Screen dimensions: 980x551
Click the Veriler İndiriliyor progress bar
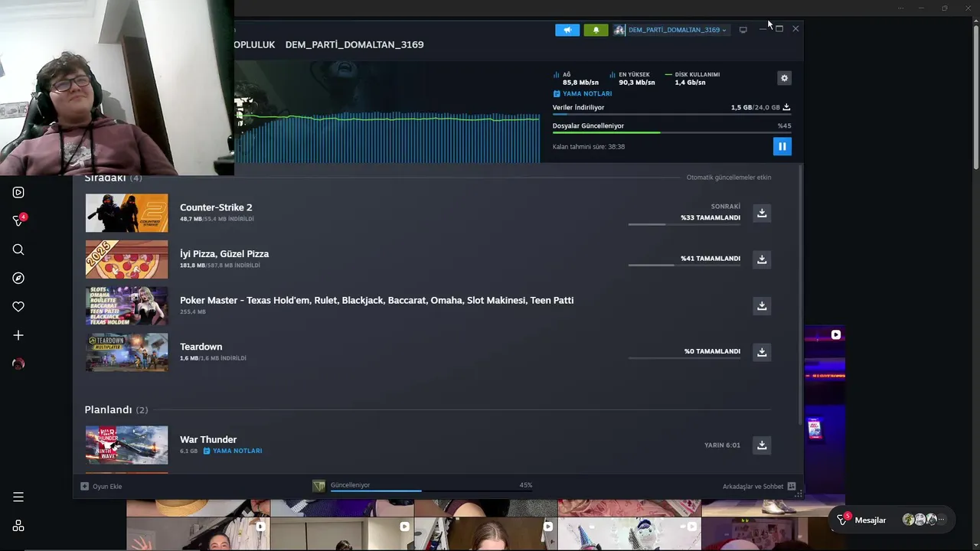(671, 114)
